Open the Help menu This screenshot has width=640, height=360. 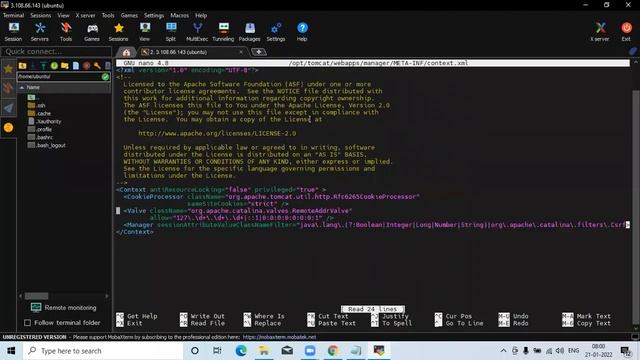click(201, 16)
